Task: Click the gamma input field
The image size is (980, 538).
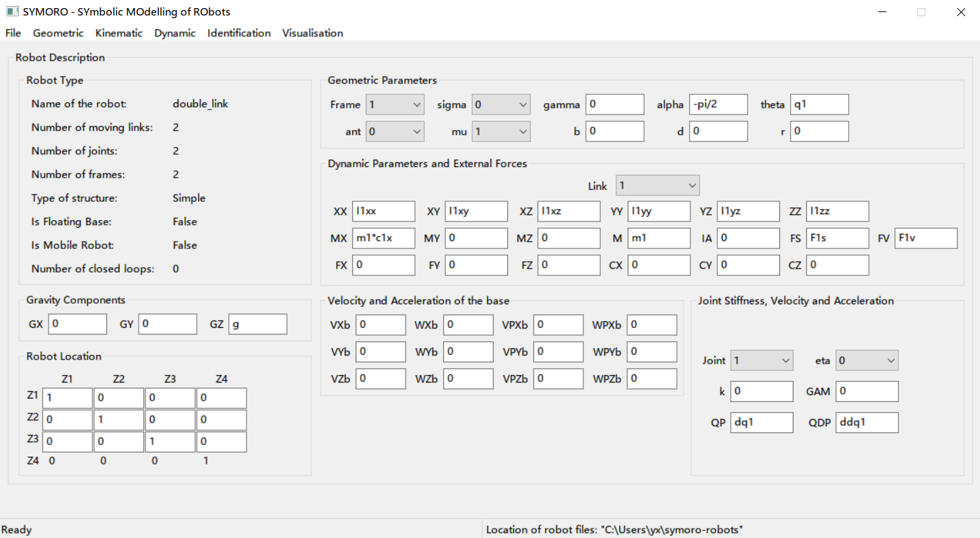Action: tap(615, 104)
